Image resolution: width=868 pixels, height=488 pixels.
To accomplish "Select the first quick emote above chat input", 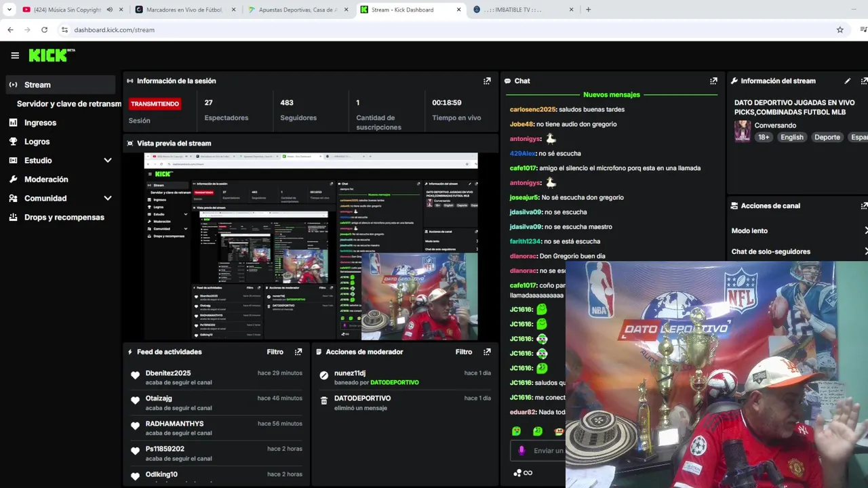I will click(x=516, y=431).
